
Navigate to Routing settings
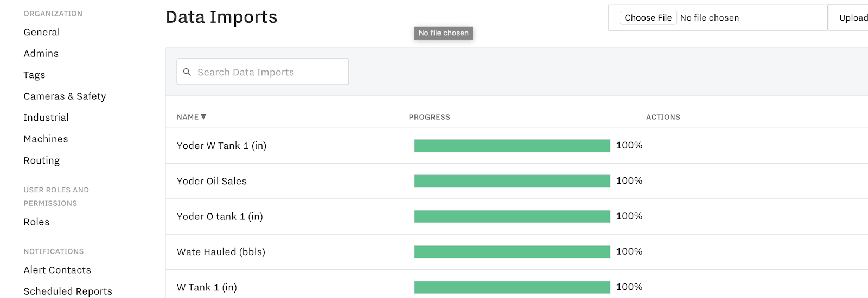(x=42, y=160)
